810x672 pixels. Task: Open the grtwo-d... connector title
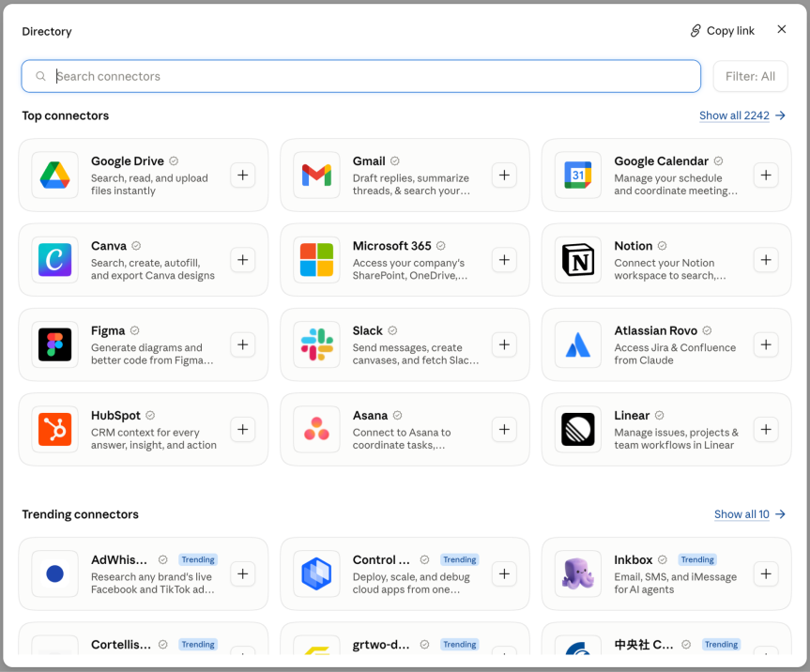[381, 645]
